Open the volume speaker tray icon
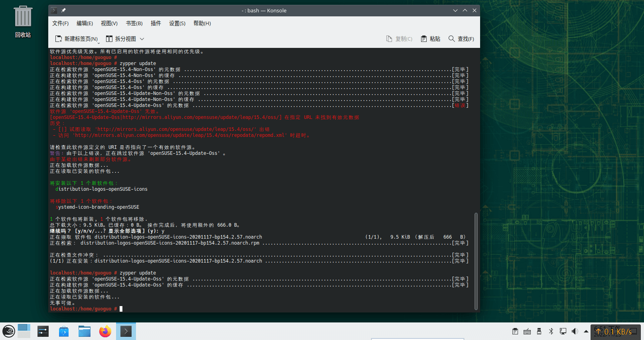Image resolution: width=644 pixels, height=340 pixels. coord(575,331)
